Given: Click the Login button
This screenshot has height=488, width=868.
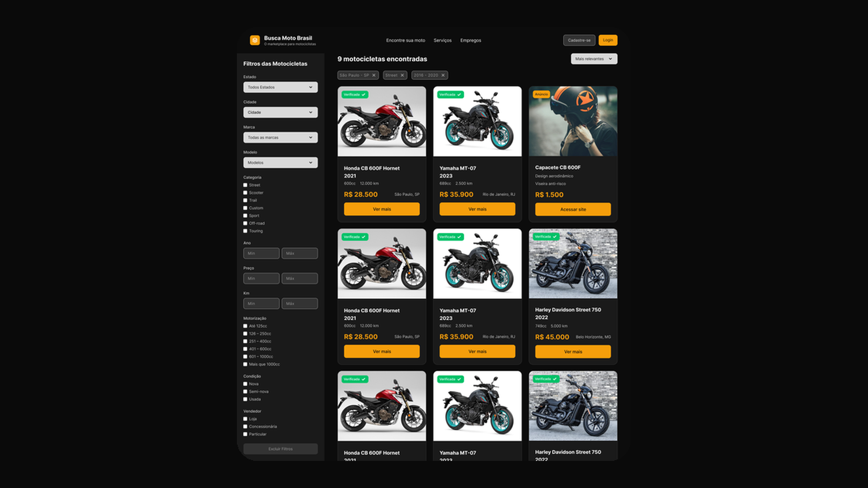Looking at the screenshot, I should tap(608, 40).
